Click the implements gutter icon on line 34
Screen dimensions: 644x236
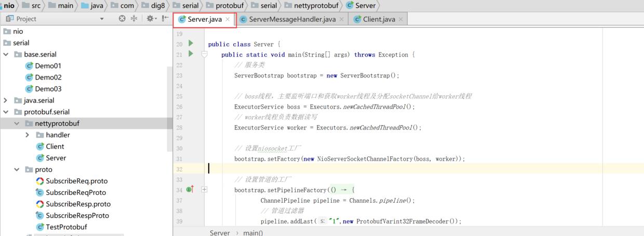pyautogui.click(x=190, y=190)
